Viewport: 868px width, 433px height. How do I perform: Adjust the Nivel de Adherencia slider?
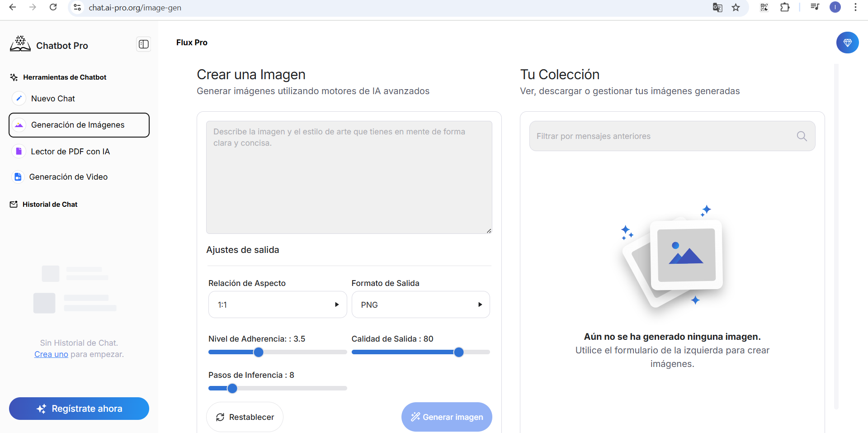(258, 352)
